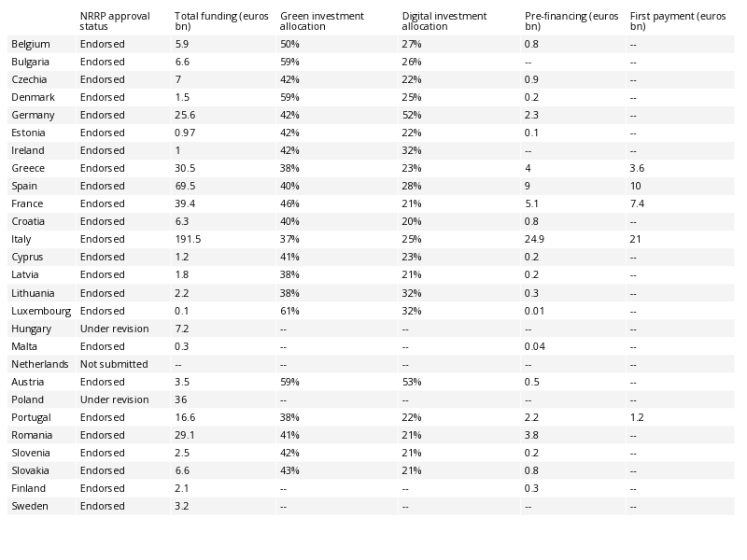Select Romania's pre-financing value 3.8
Image resolution: width=747 pixels, height=560 pixels.
pyautogui.click(x=532, y=435)
